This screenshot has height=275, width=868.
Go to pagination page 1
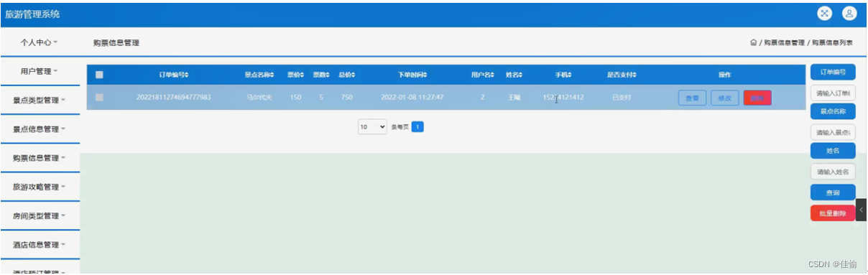point(417,126)
